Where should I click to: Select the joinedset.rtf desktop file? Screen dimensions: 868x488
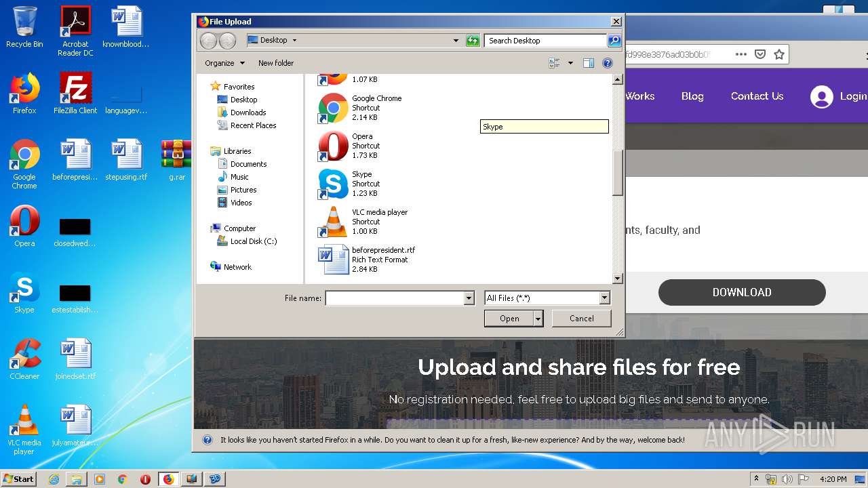[75, 359]
